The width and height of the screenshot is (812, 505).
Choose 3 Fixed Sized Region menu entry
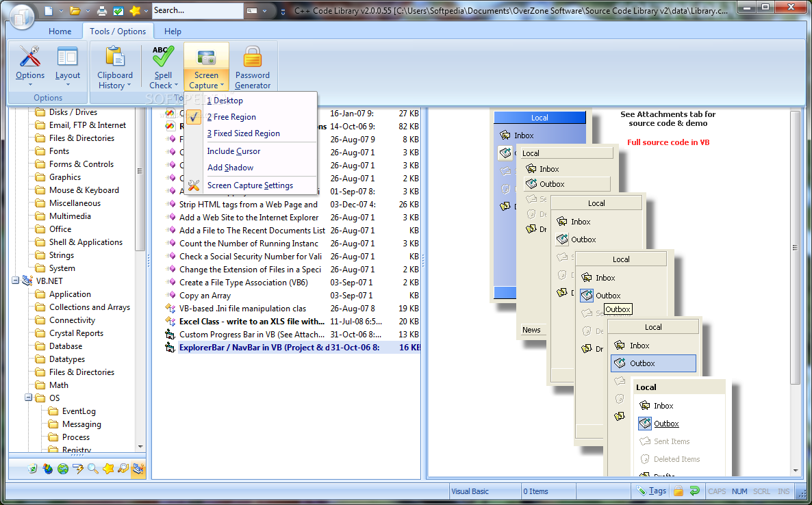[251, 133]
